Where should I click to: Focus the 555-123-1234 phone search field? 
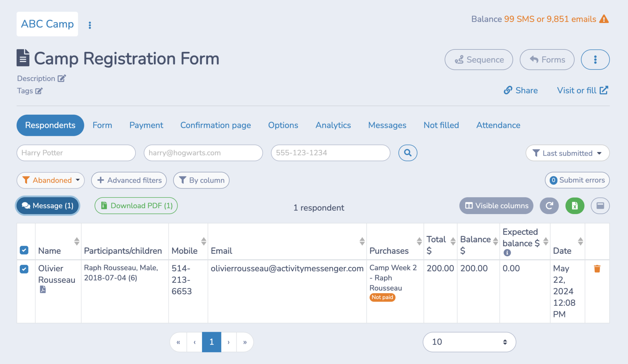(x=331, y=153)
